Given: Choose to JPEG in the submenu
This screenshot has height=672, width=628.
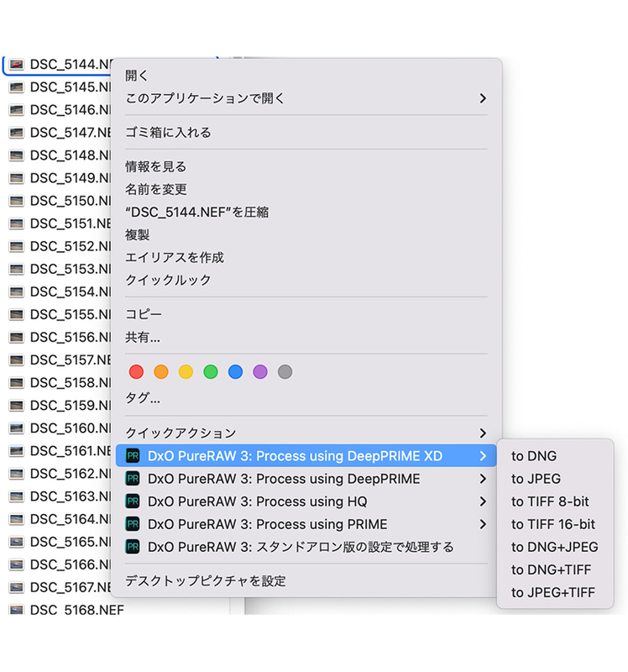Looking at the screenshot, I should pos(536,479).
